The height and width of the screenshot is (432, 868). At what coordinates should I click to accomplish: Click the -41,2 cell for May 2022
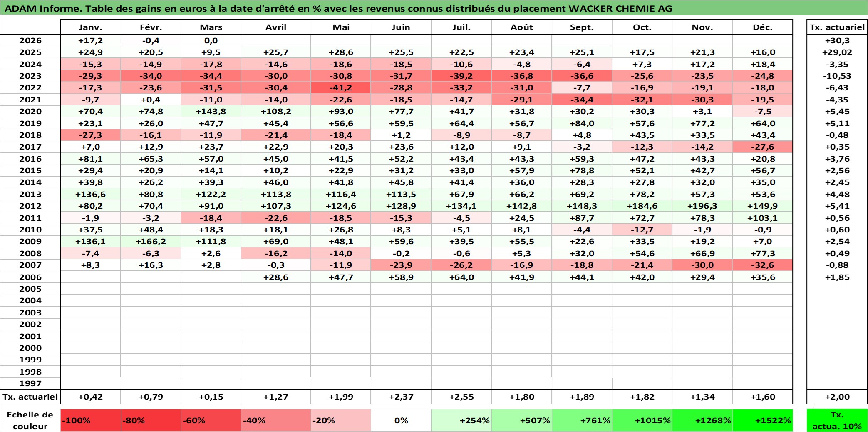coord(341,87)
